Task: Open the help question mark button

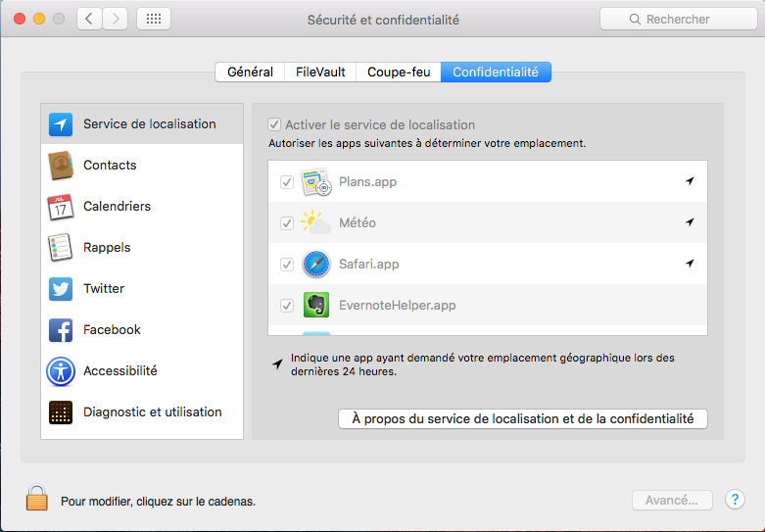Action: (735, 500)
